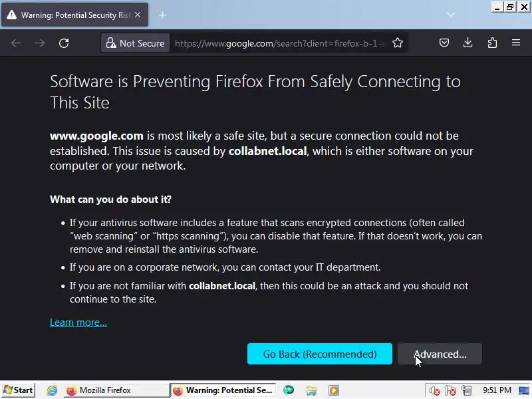The image size is (532, 399).
Task: Reload the current page
Action: pos(64,43)
